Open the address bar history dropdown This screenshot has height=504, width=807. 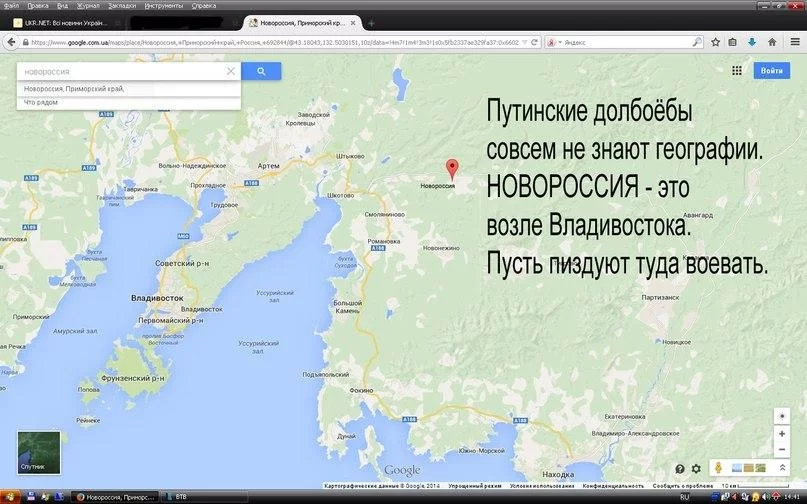pyautogui.click(x=524, y=42)
